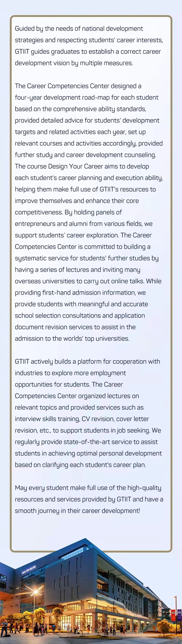The height and width of the screenshot is (644, 182).
Task: Click the line starting "May every student make"
Action: (88, 488)
